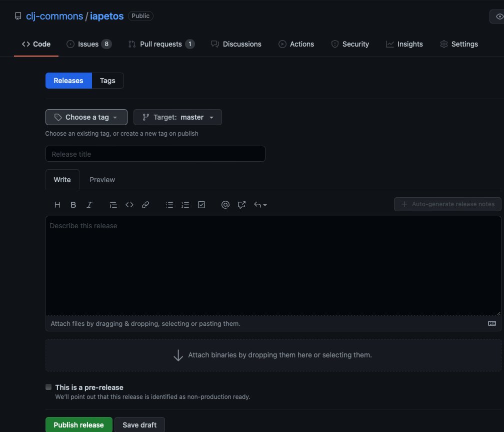Click the Release title input field
The width and height of the screenshot is (504, 432).
click(x=155, y=154)
